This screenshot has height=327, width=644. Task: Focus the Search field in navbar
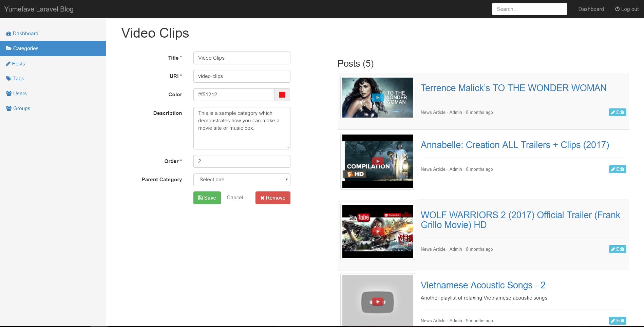[529, 9]
